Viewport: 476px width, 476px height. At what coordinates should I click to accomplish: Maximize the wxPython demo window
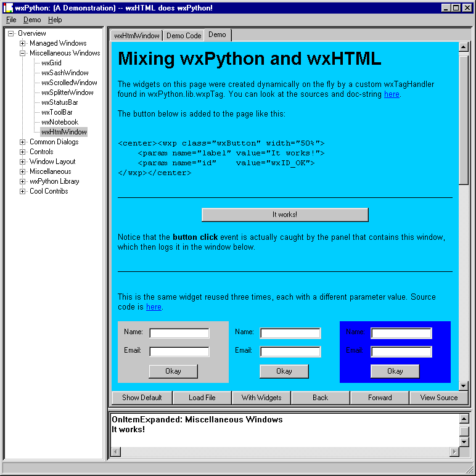456,8
